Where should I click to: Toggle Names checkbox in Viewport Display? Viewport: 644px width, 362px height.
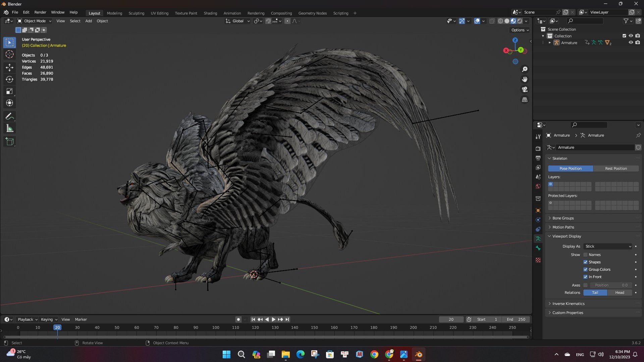pyautogui.click(x=585, y=255)
